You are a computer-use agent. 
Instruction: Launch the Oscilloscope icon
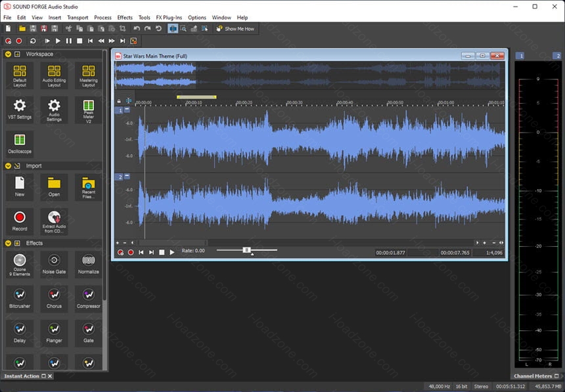20,143
